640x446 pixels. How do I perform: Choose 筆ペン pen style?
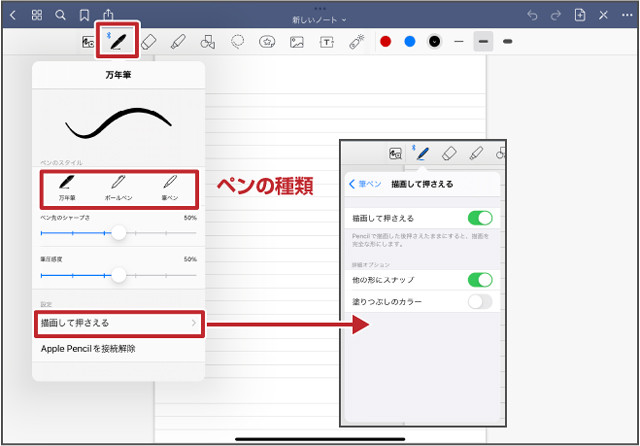click(x=171, y=186)
